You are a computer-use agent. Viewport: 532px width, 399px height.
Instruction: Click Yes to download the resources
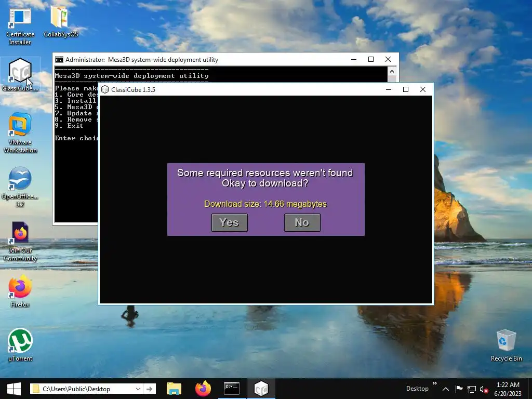pyautogui.click(x=229, y=222)
